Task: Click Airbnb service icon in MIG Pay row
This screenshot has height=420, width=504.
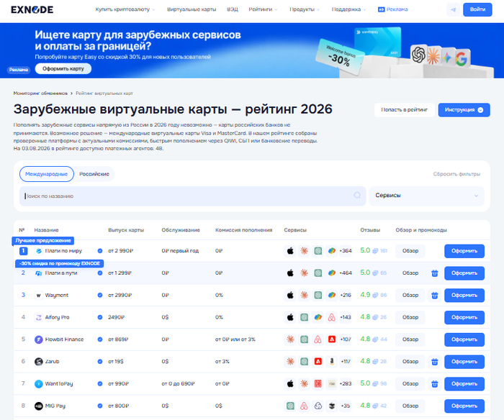Action: coord(304,406)
